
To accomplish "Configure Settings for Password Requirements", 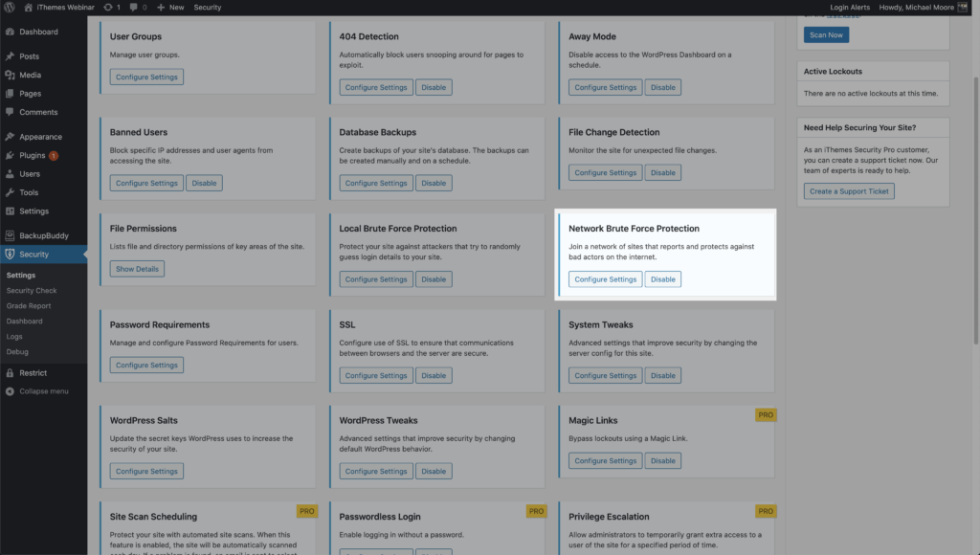I will 146,365.
